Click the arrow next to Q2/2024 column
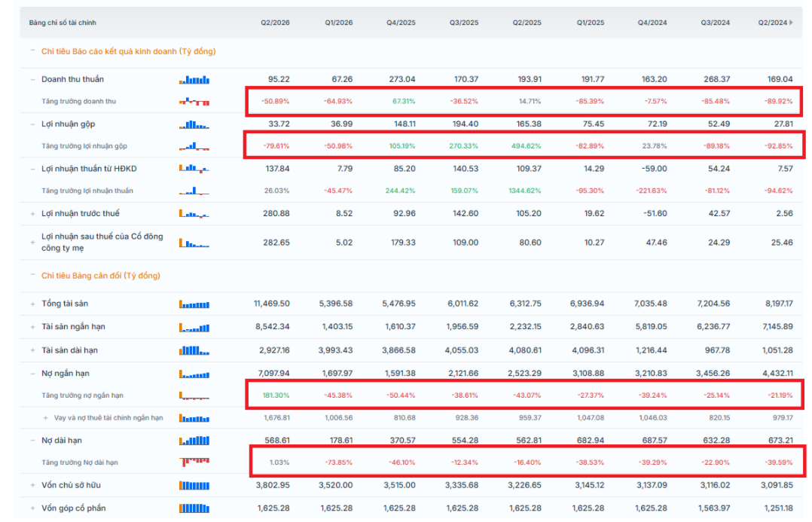This screenshot has width=812, height=522. pyautogui.click(x=791, y=23)
